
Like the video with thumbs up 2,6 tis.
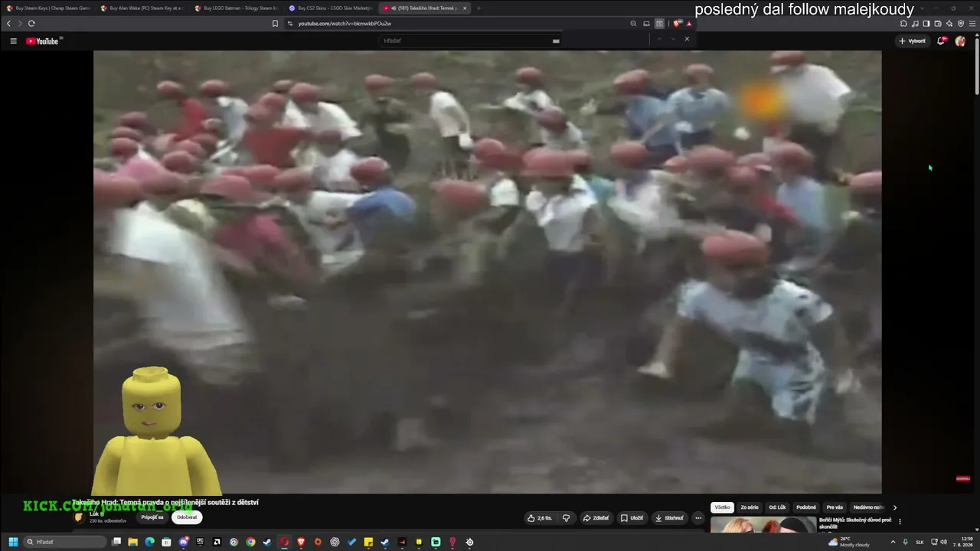pyautogui.click(x=539, y=518)
